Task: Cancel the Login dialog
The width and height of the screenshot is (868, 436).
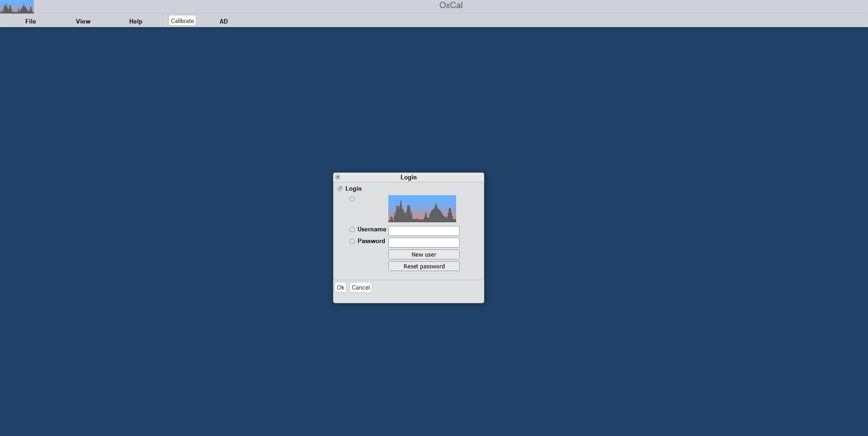Action: pyautogui.click(x=361, y=287)
